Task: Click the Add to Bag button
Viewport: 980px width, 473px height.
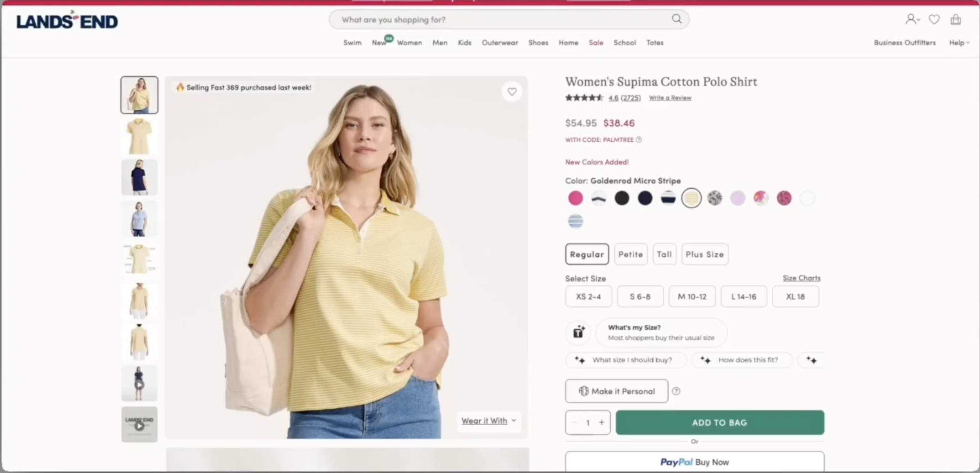Action: coord(720,423)
